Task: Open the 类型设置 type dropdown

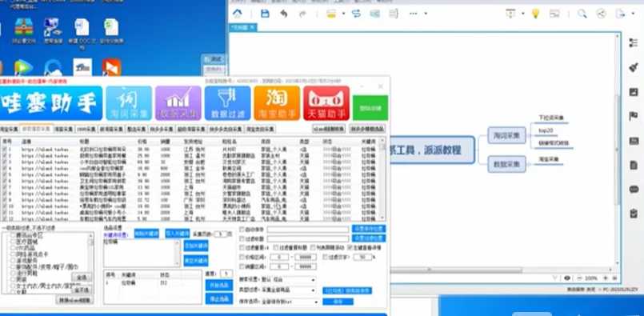Action: [289, 290]
